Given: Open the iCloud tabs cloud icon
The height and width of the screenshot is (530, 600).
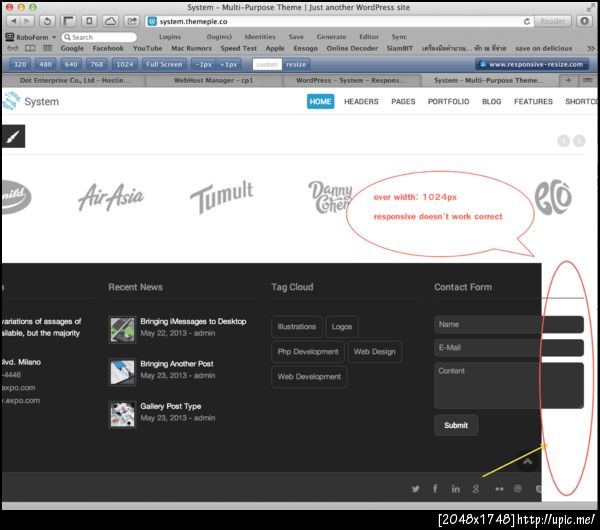Looking at the screenshot, I should [110, 21].
